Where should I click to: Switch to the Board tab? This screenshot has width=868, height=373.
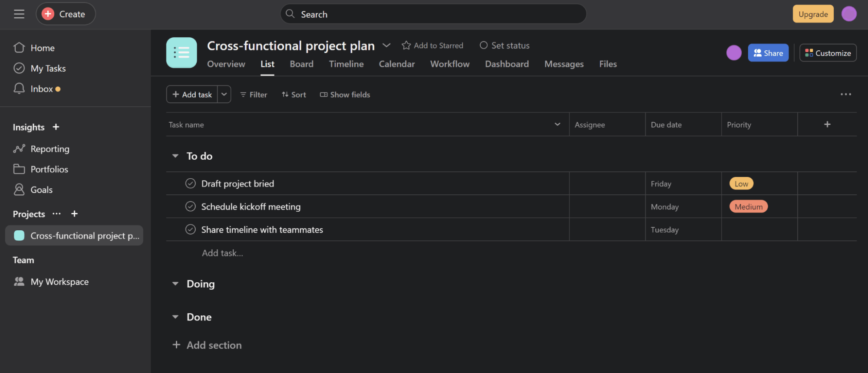pos(301,64)
